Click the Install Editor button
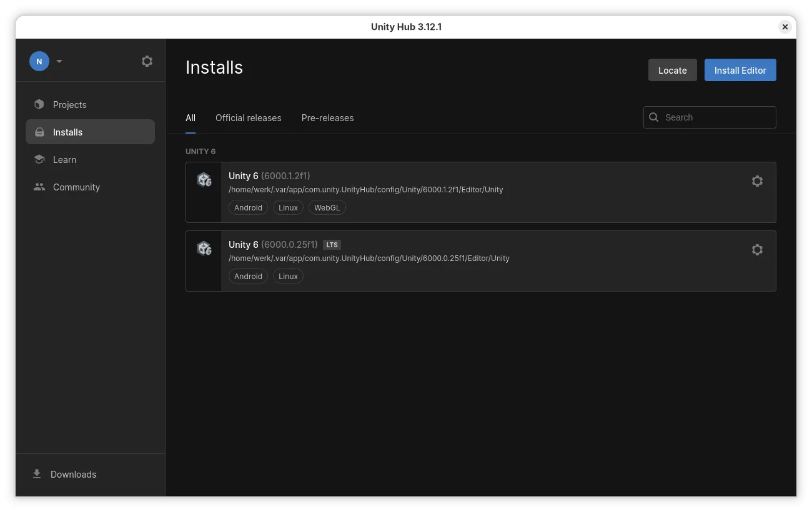The width and height of the screenshot is (812, 512). [740, 71]
